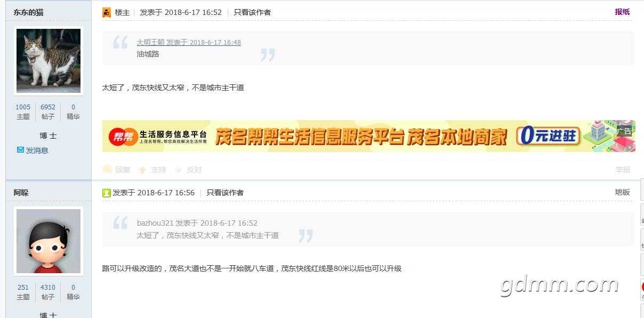Open 东东的猫's user profile name
This screenshot has width=644, height=318.
[29, 12]
